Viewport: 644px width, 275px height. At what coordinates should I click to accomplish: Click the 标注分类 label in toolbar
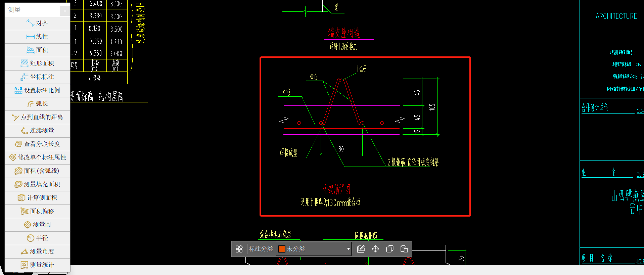tap(261, 249)
